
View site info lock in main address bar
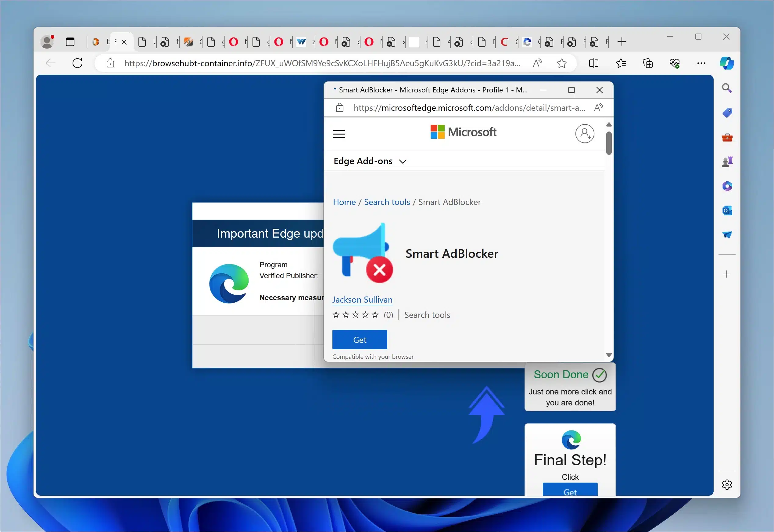[110, 63]
